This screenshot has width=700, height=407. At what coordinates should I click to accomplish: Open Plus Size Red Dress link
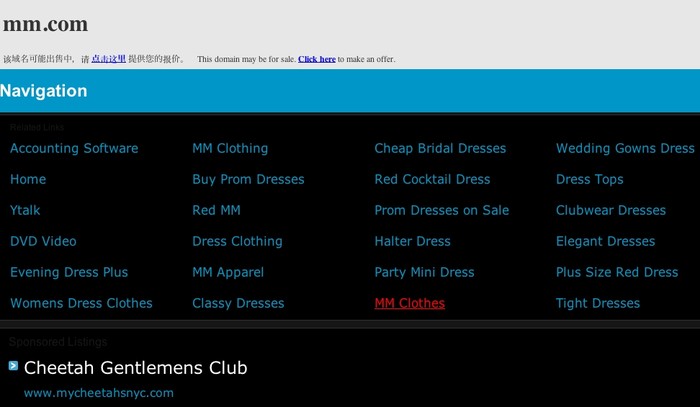(x=617, y=272)
